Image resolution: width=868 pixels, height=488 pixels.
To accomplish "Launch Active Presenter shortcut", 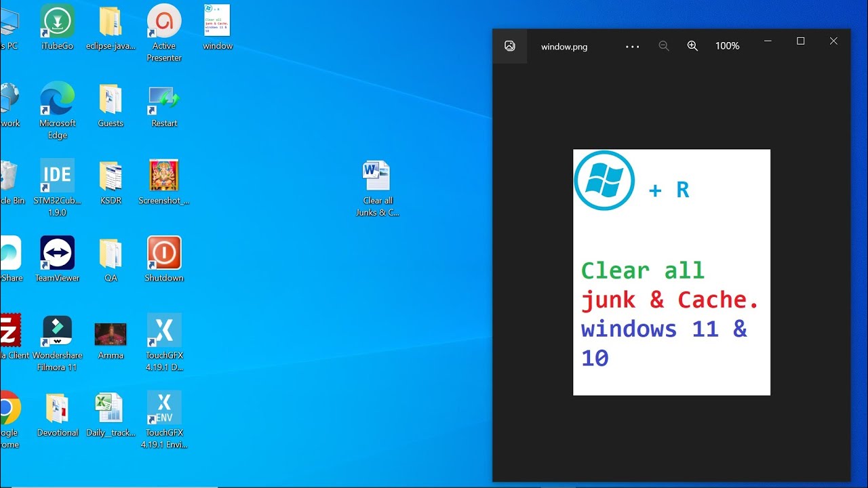I will click(x=164, y=33).
